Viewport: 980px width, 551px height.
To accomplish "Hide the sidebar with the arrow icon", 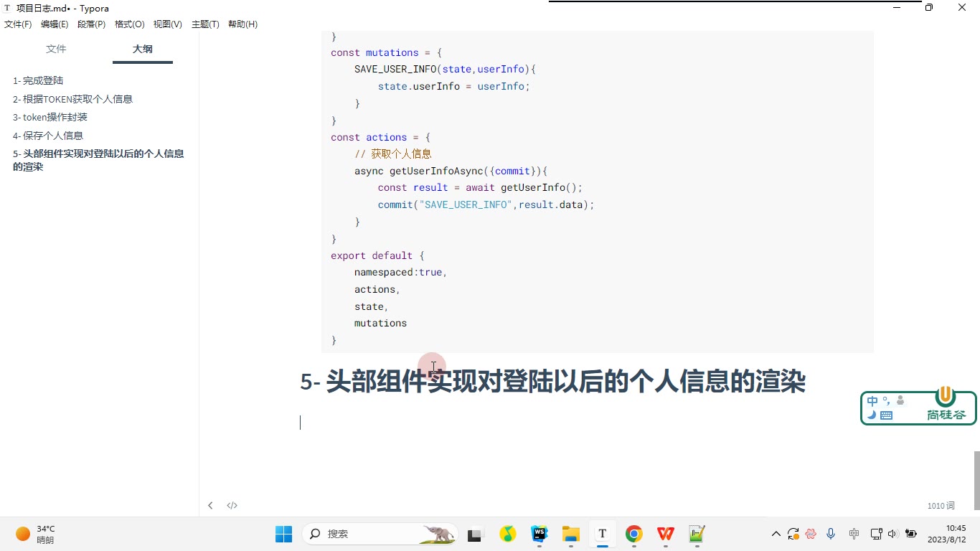I will tap(210, 506).
